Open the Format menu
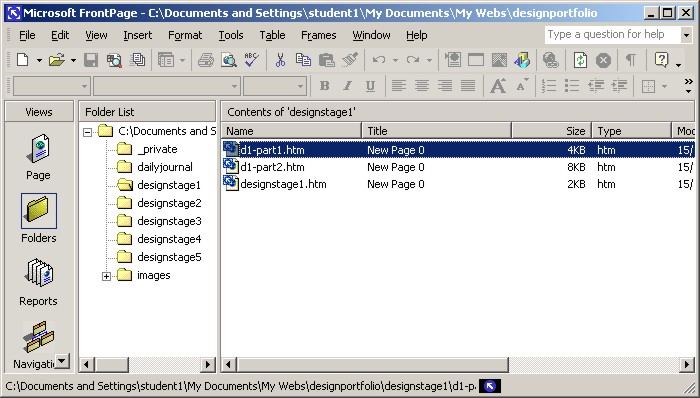Screen dimensions: 700x398 click(x=185, y=35)
